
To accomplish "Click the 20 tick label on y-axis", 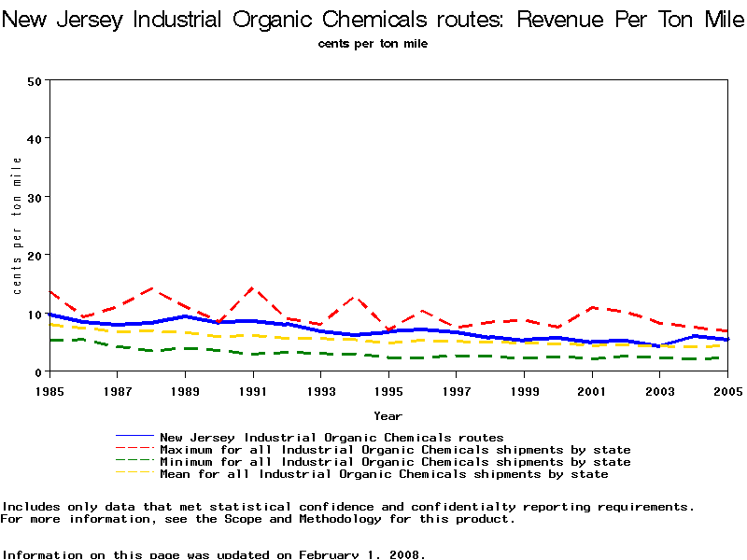I will [35, 255].
